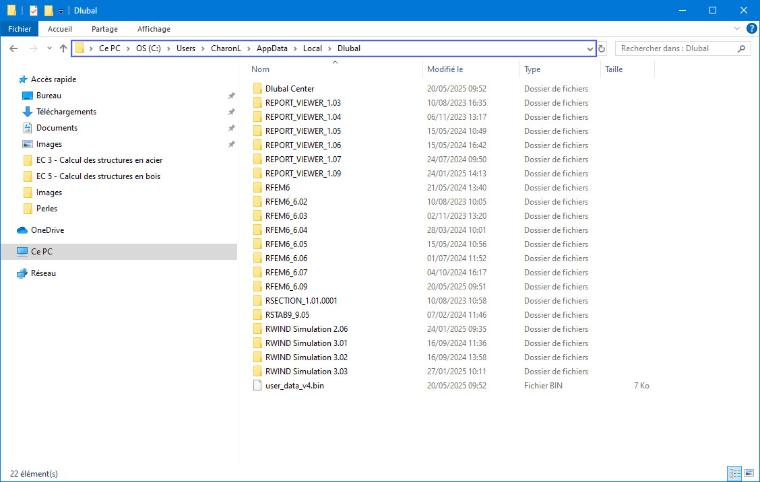Screen dimensions: 760x482
Task: Sort by the Type column header
Action: point(532,69)
